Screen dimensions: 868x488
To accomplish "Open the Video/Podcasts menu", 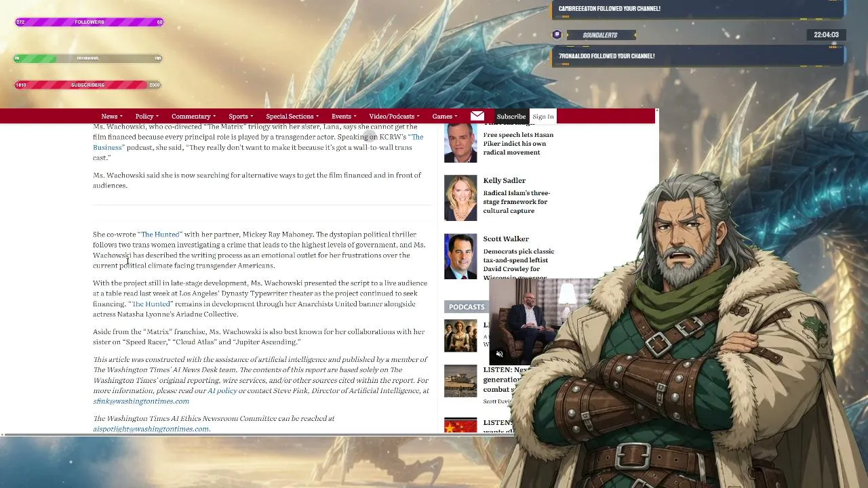I will coord(394,117).
